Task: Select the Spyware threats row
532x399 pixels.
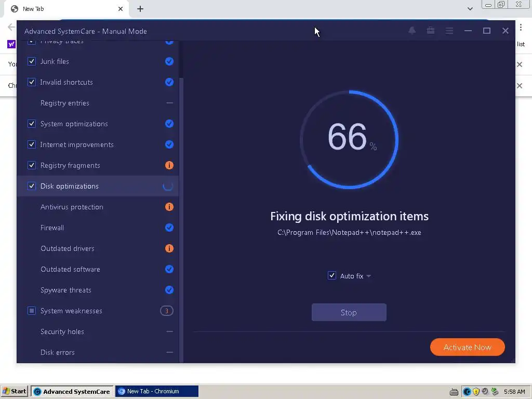Action: [98, 290]
